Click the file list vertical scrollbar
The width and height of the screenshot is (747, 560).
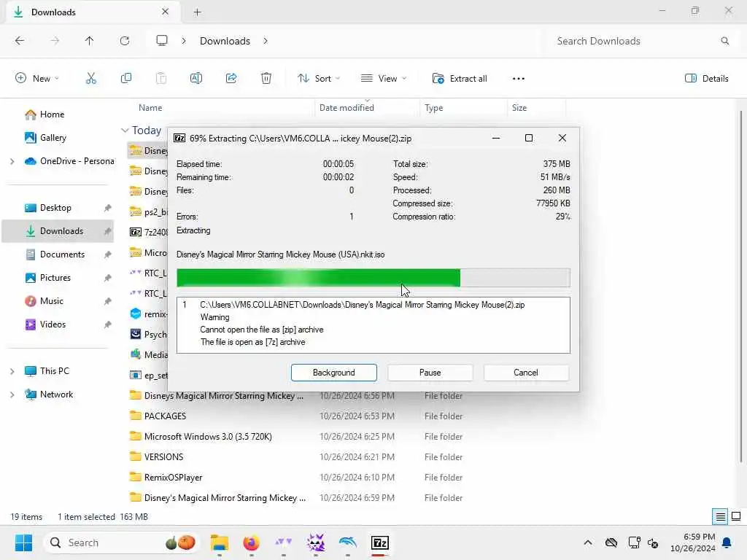click(741, 286)
